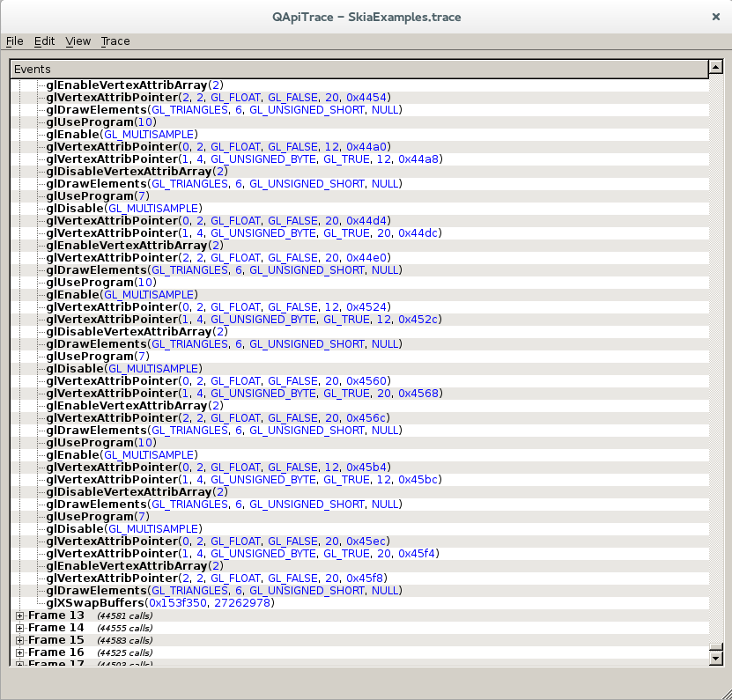
Task: Select glVertexAttribPointer call with pointer 0x44e0
Action: 218,258
